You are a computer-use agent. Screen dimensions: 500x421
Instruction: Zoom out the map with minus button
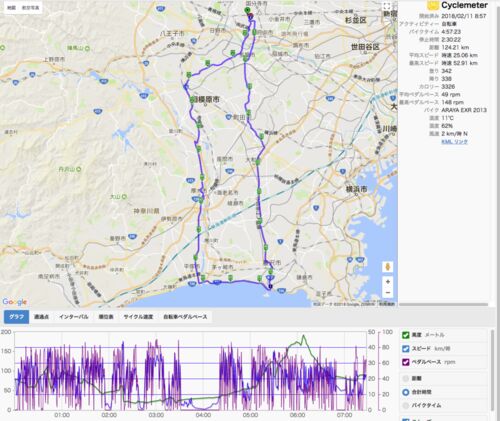click(x=388, y=293)
